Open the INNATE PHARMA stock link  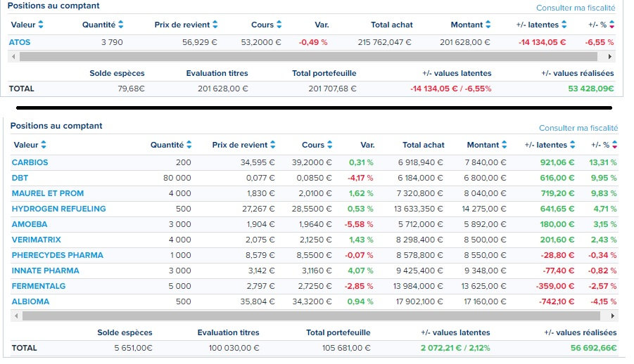(x=45, y=271)
